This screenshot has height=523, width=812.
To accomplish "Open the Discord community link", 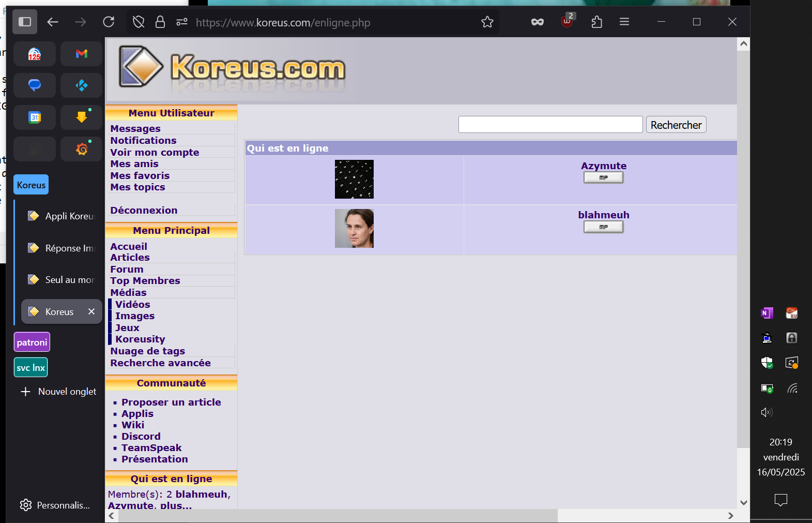I will pyautogui.click(x=141, y=436).
